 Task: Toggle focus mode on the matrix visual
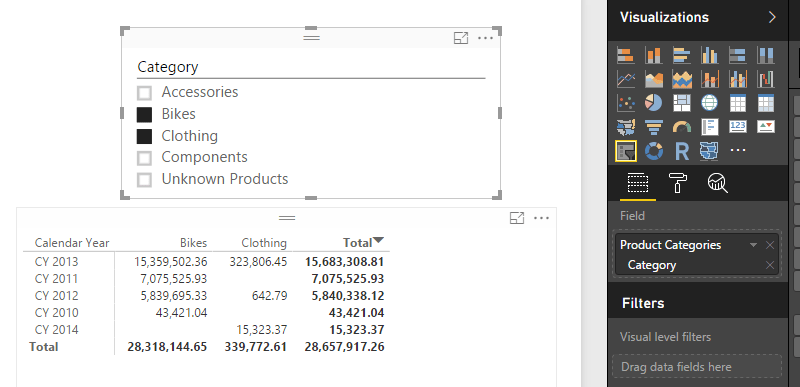pyautogui.click(x=517, y=218)
